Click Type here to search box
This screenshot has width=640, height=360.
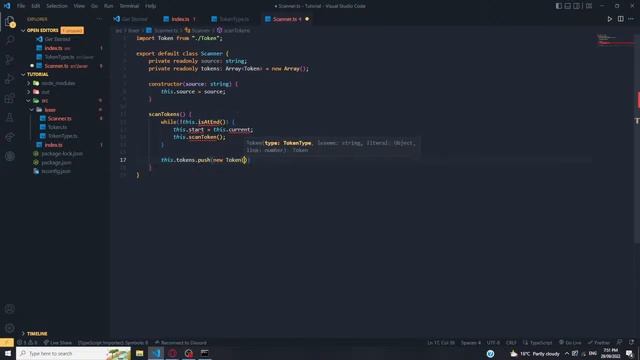(x=73, y=353)
